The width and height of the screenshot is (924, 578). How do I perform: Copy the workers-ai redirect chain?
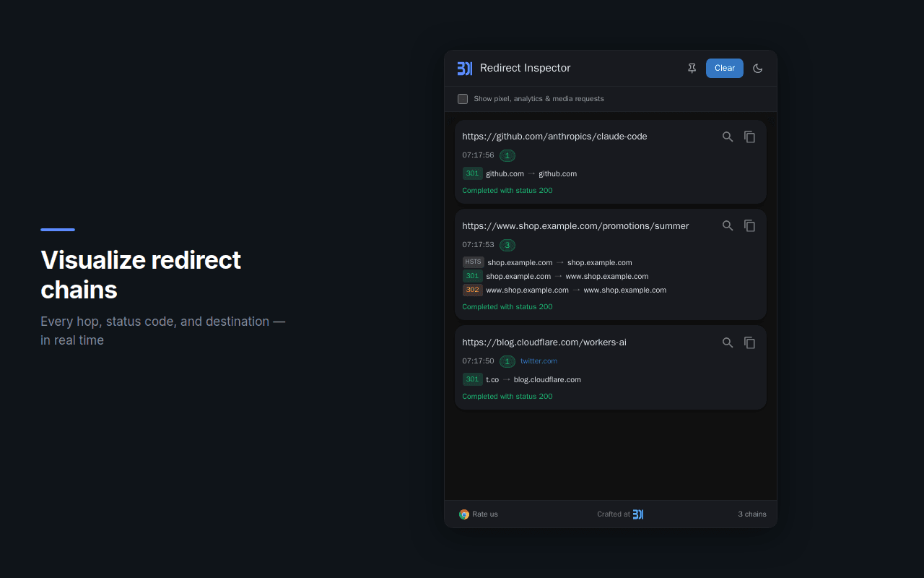click(x=749, y=342)
